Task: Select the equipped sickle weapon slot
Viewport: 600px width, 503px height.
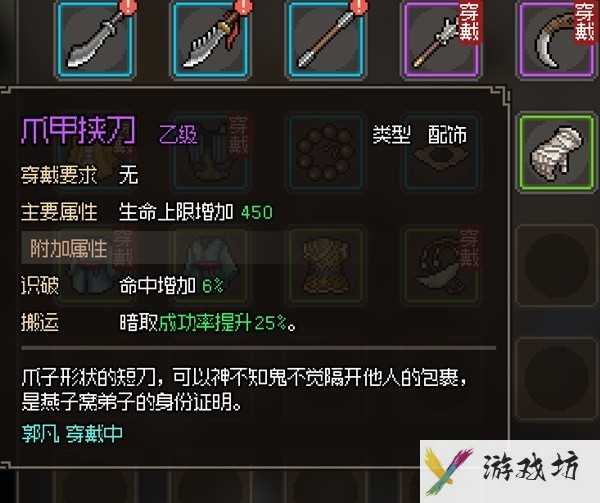Action: coord(557,40)
